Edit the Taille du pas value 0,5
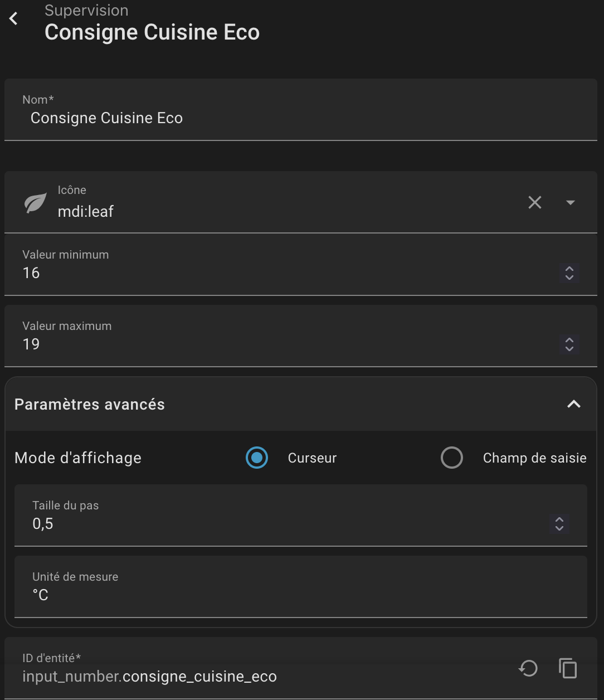The height and width of the screenshot is (700, 604). pyautogui.click(x=279, y=524)
